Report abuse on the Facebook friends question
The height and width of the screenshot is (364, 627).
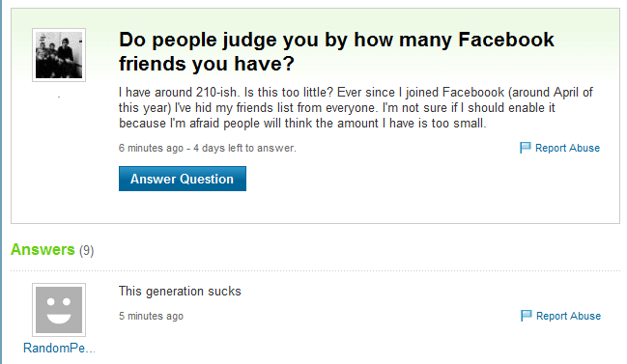click(567, 148)
